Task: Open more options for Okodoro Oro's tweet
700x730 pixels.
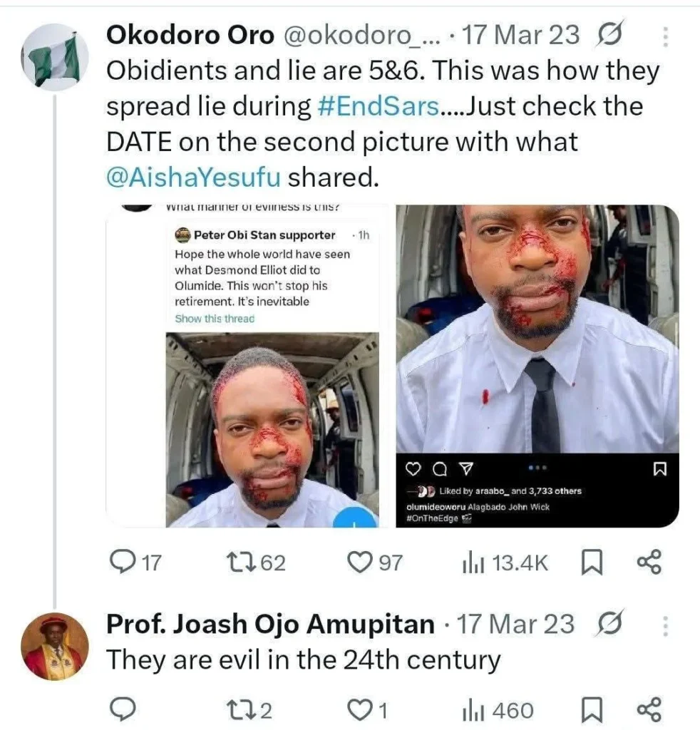Action: (x=665, y=36)
